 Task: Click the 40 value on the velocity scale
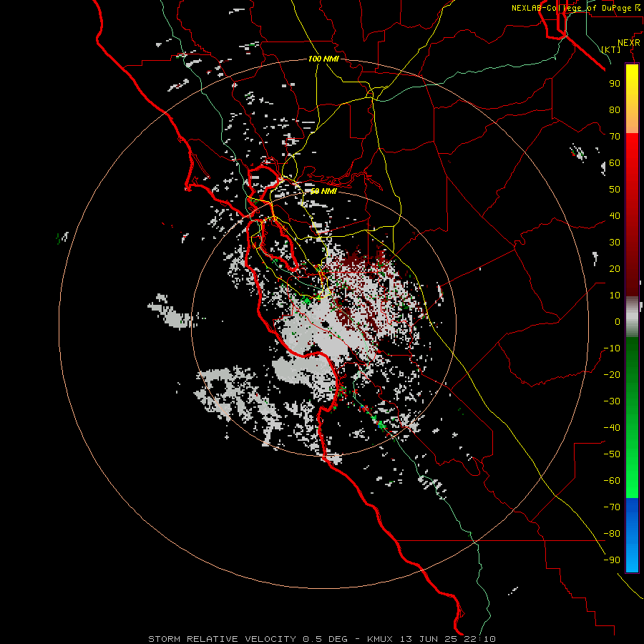pyautogui.click(x=615, y=216)
